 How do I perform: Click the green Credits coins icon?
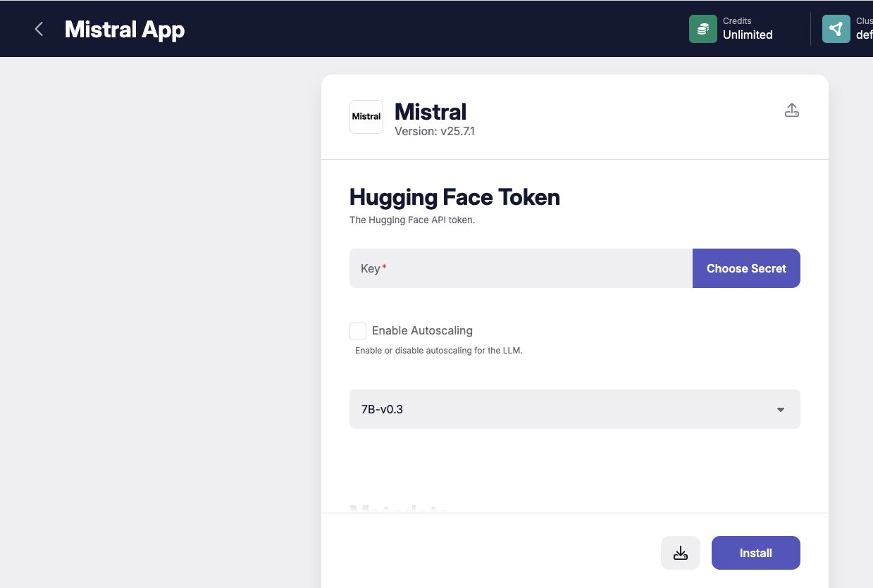tap(702, 29)
